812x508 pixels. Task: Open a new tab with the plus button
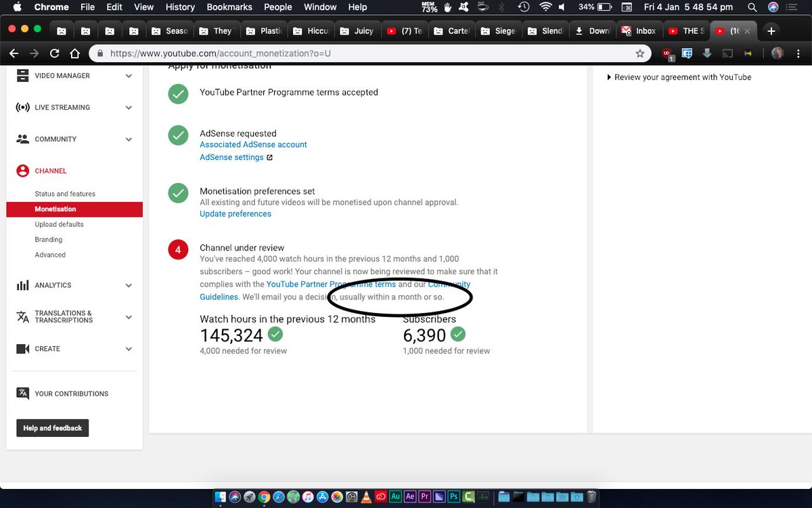(x=771, y=31)
